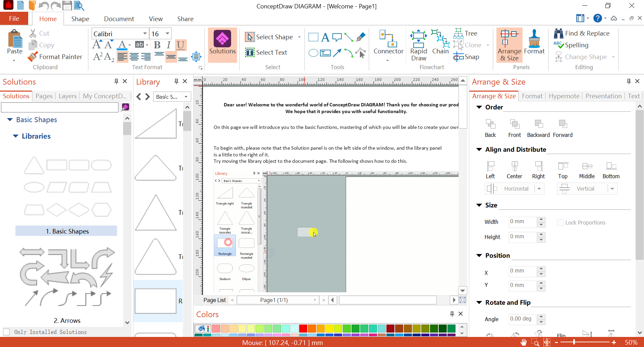Viewport: 644px width, 347px height.
Task: Pin the Library panel
Action: pyautogui.click(x=176, y=82)
